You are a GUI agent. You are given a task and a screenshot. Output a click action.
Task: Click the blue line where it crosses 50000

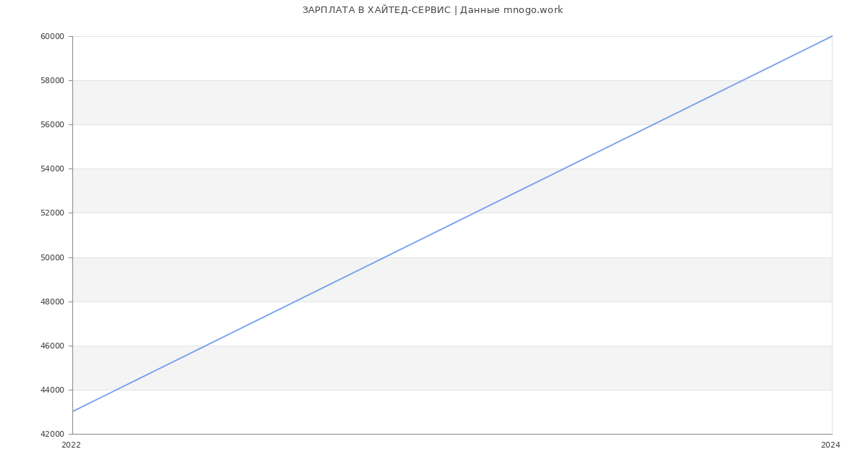385,257
